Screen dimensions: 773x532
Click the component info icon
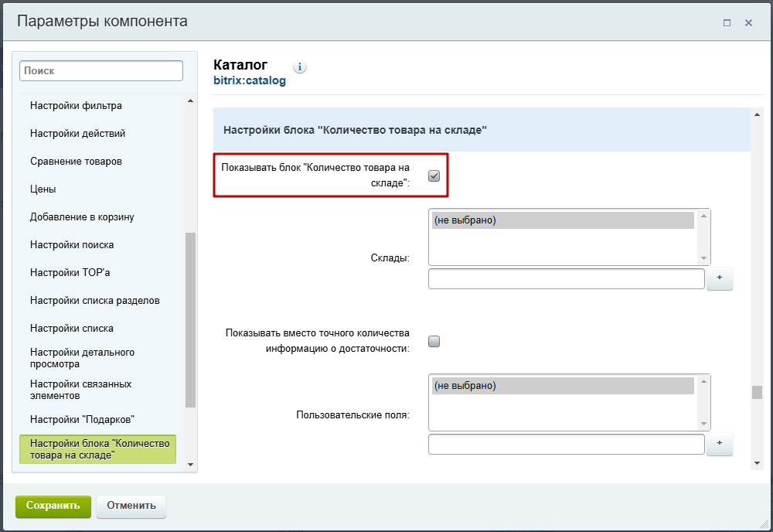(300, 66)
